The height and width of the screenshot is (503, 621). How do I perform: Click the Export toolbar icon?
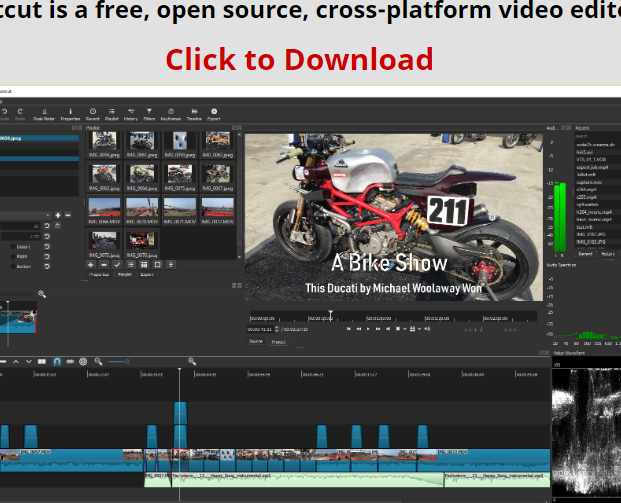[x=214, y=114]
